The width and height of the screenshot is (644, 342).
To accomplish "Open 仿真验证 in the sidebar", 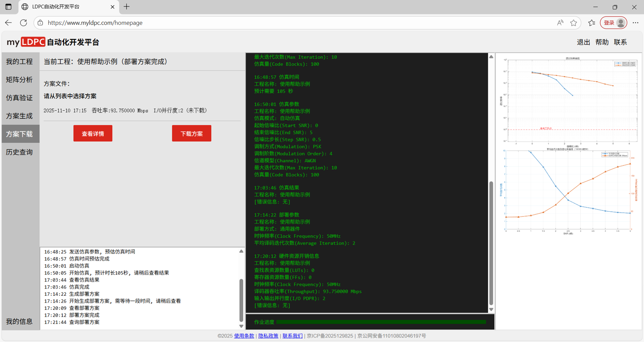I will (19, 98).
